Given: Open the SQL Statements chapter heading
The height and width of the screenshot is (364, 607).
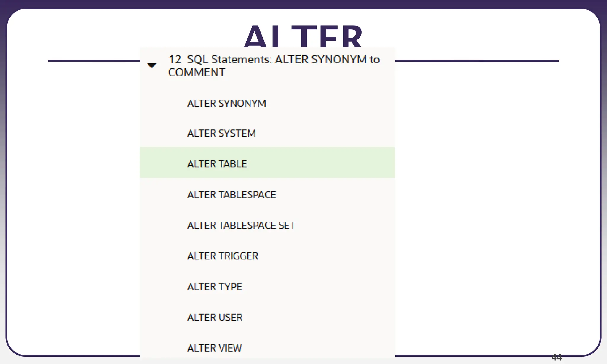Looking at the screenshot, I should [x=274, y=66].
